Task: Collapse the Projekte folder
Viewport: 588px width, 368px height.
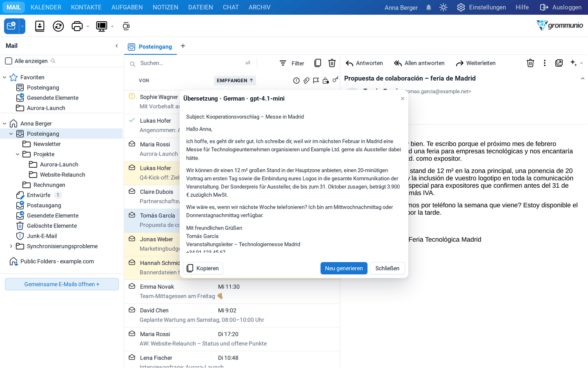Action: pos(18,154)
